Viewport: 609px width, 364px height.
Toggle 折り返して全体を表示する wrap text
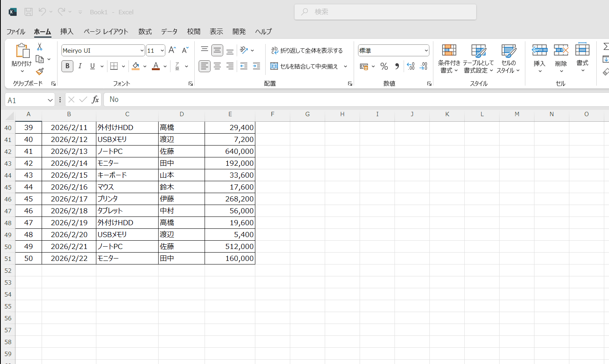pyautogui.click(x=307, y=50)
